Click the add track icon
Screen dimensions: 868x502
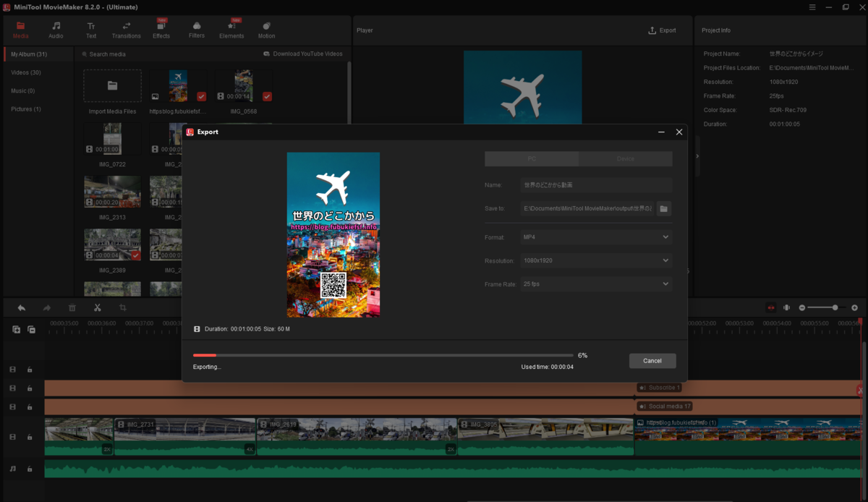pyautogui.click(x=16, y=329)
